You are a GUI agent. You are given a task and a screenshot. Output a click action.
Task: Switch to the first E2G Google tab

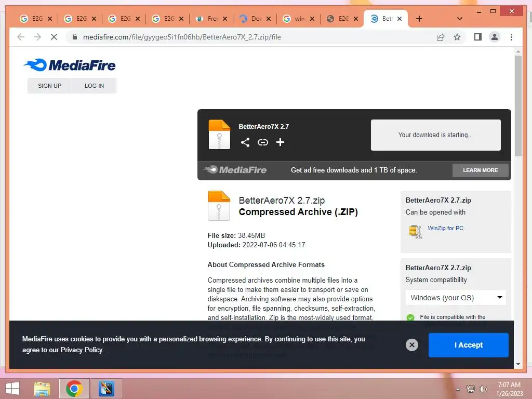[x=36, y=19]
